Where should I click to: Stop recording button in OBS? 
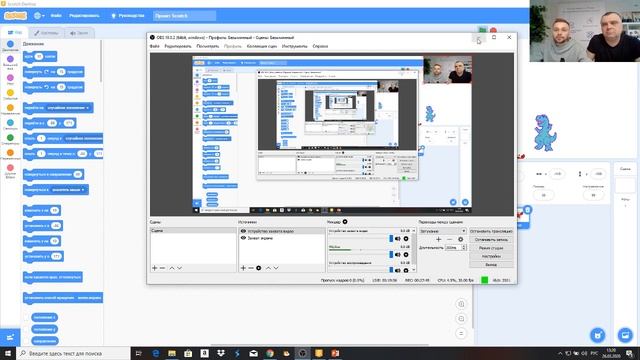pyautogui.click(x=491, y=240)
